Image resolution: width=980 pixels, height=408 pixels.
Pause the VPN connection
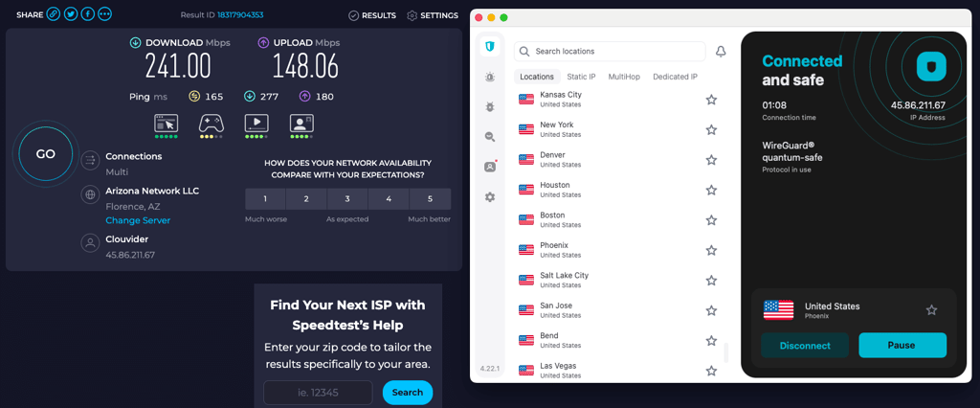tap(902, 346)
